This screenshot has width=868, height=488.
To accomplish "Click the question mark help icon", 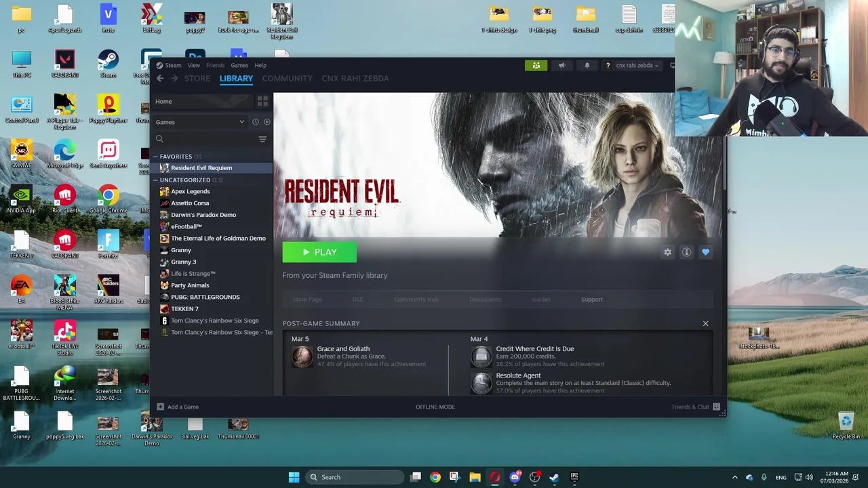I will point(608,65).
